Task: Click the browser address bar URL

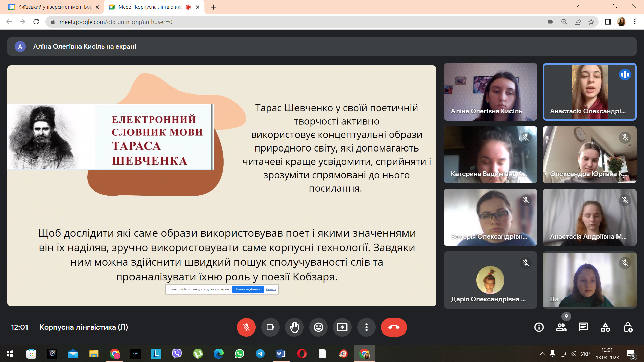Action: pyautogui.click(x=116, y=22)
